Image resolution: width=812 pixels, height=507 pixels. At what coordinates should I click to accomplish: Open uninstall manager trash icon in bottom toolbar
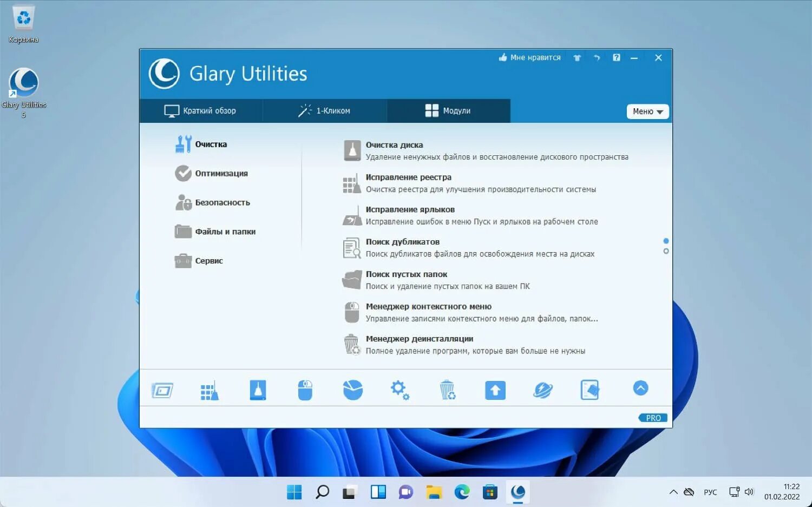(448, 390)
